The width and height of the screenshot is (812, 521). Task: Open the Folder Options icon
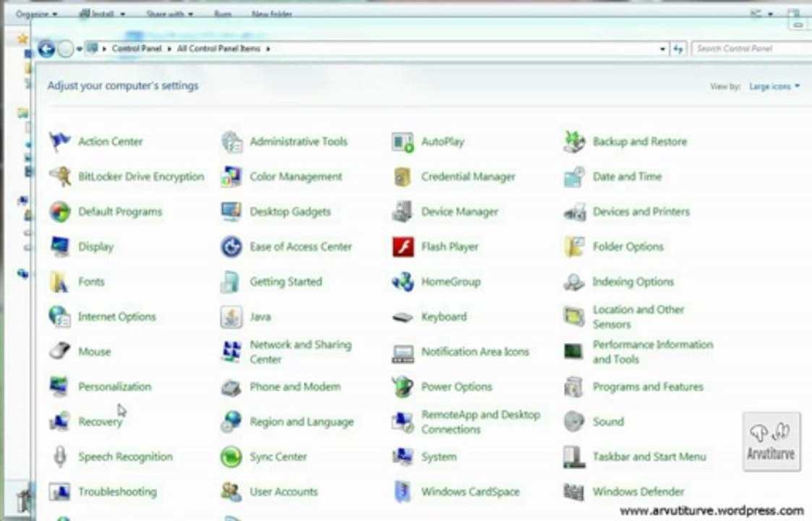[x=574, y=247]
